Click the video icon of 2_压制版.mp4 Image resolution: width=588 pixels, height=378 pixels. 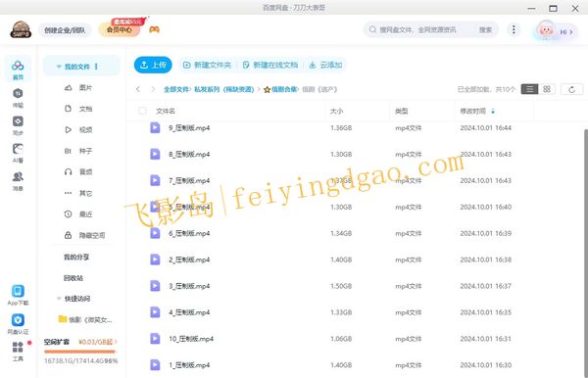coord(155,260)
